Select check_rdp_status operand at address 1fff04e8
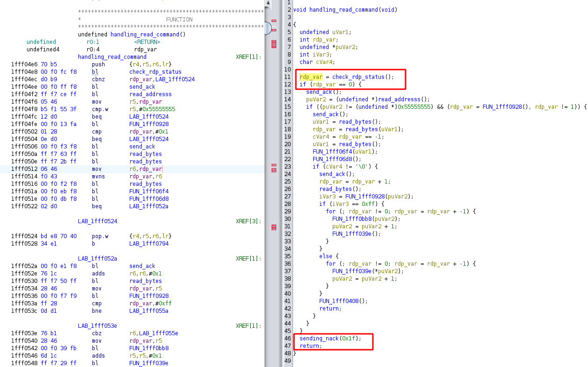The width and height of the screenshot is (588, 367). point(155,72)
